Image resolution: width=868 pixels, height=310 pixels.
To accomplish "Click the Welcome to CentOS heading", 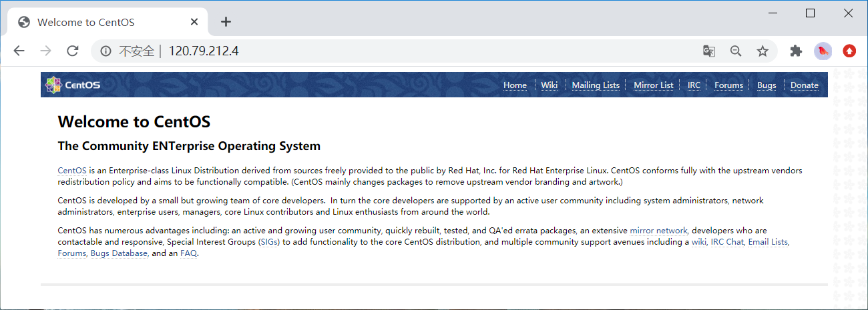I will (134, 122).
